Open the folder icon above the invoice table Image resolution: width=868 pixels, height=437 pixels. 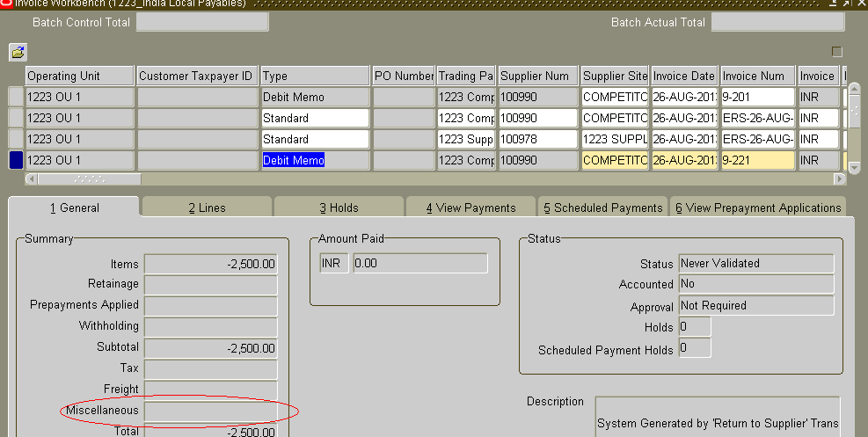click(18, 53)
